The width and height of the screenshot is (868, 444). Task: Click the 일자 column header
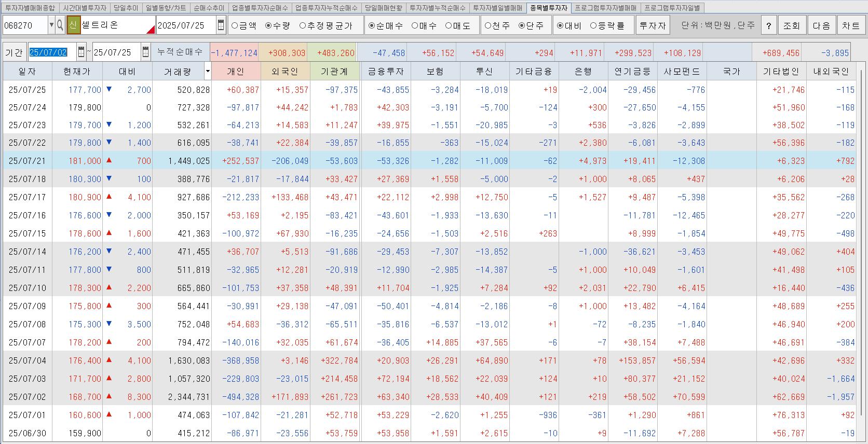click(x=28, y=71)
